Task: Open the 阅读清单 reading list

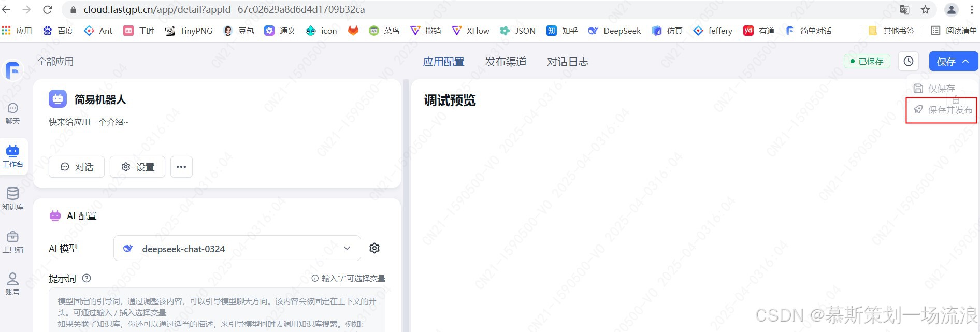Action: click(x=954, y=31)
